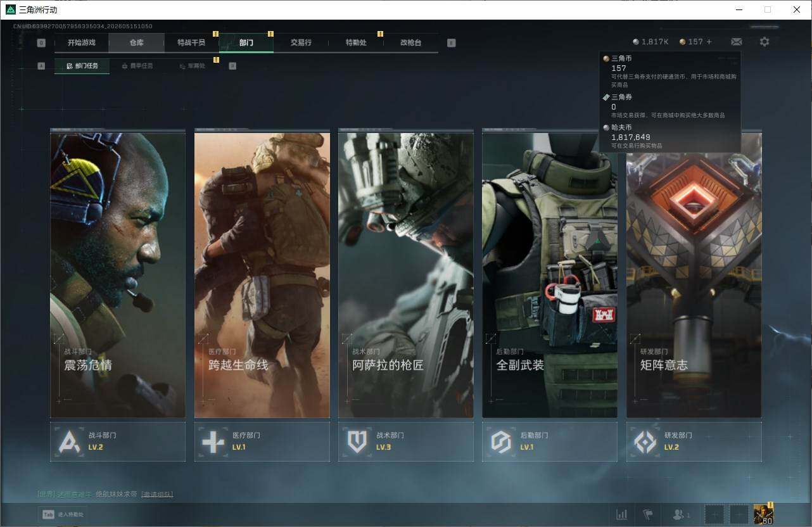Open the player avatar level 60
Screen dimensions: 812x527
coord(763,514)
